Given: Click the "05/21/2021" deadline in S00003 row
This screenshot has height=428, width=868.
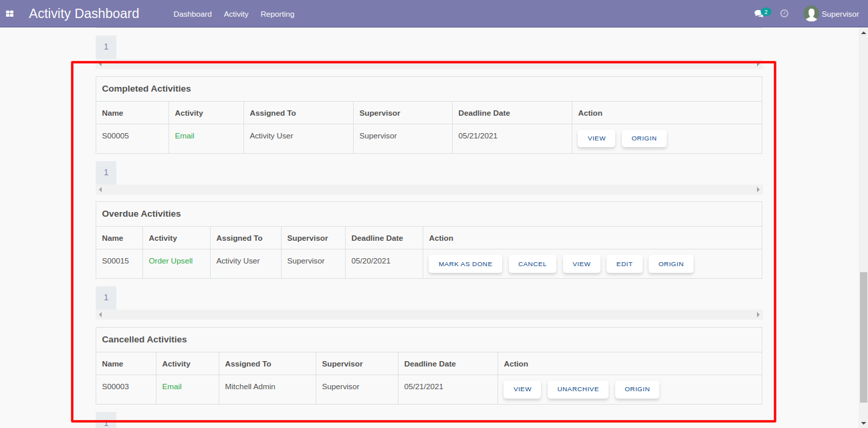Looking at the screenshot, I should tap(424, 387).
